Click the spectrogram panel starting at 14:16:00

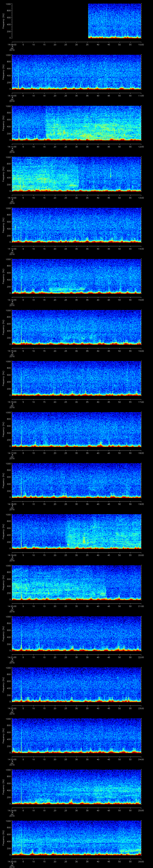(77, 378)
